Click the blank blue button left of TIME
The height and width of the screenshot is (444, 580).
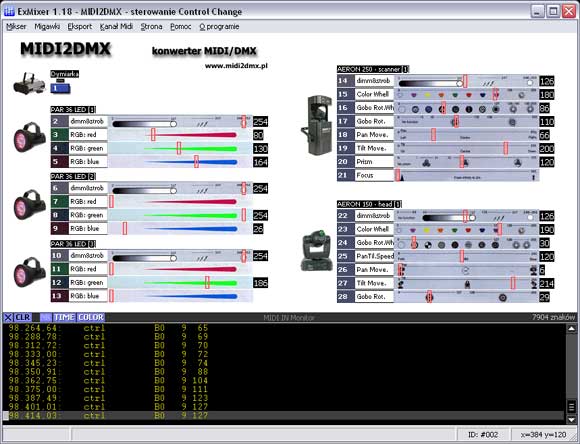[45, 317]
